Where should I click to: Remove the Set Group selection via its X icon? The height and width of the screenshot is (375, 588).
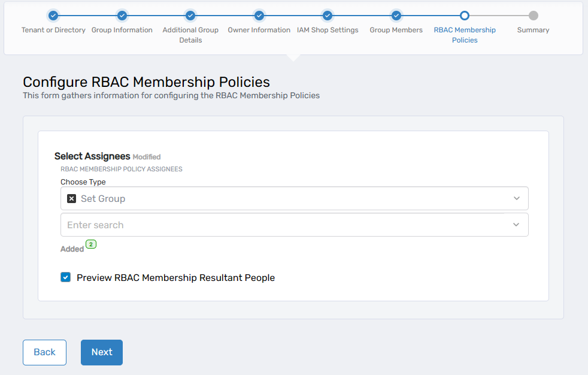click(x=71, y=198)
